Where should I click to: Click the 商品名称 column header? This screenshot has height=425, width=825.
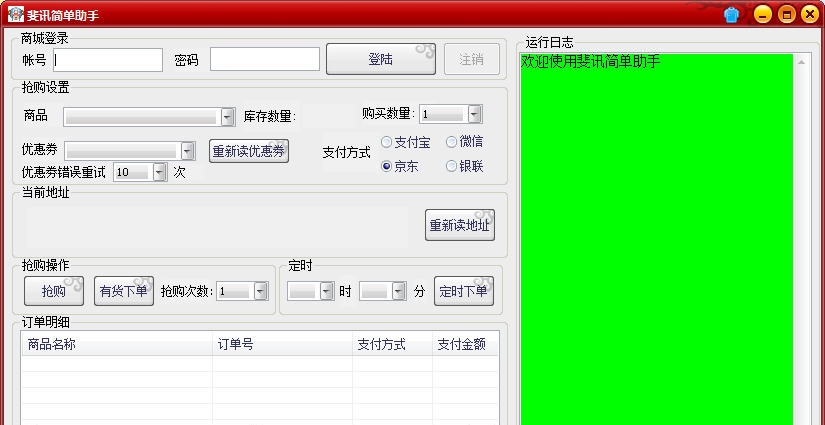click(117, 345)
